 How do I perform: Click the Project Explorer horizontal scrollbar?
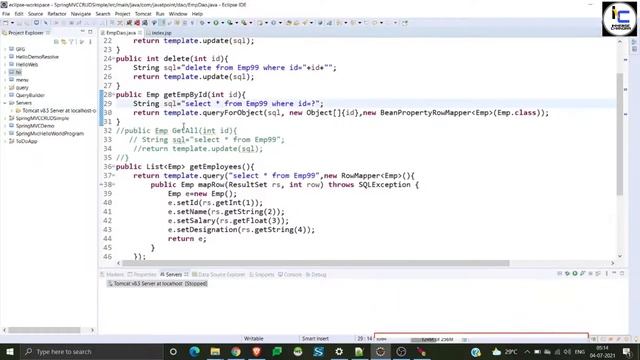tap(44, 330)
